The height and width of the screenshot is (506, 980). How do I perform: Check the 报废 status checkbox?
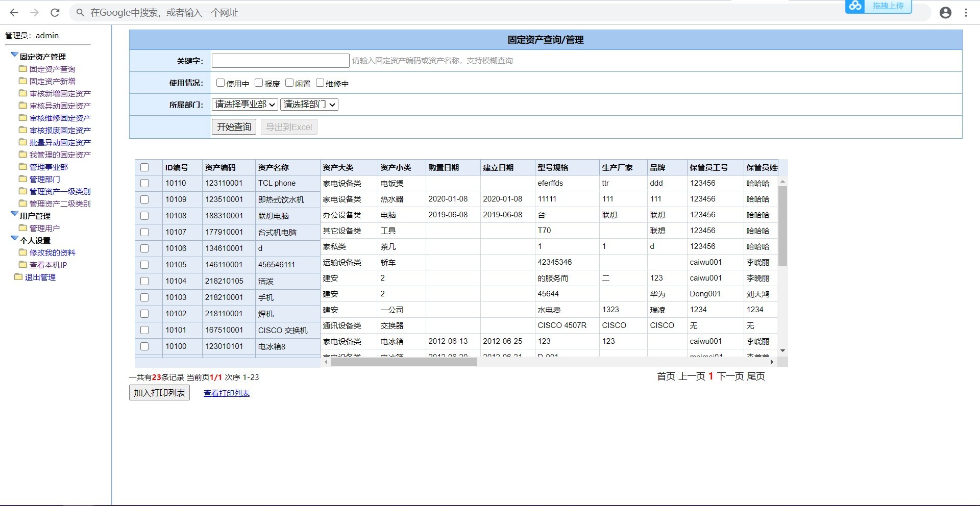259,83
